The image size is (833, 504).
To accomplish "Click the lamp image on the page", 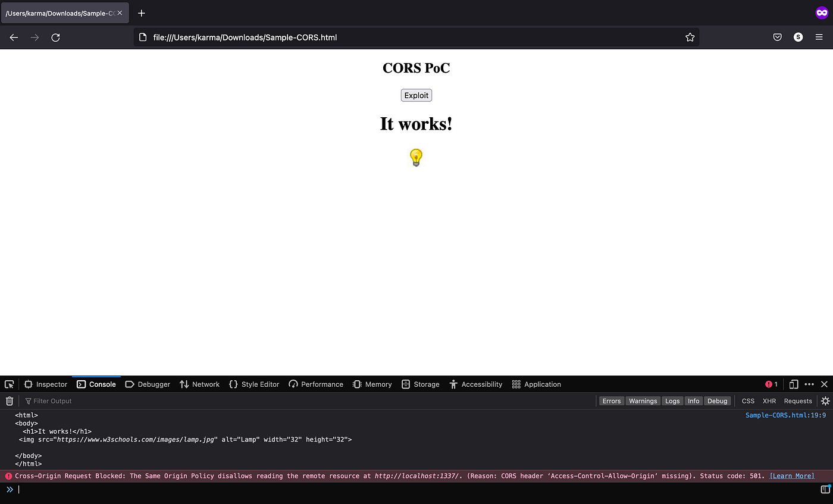I will pos(416,158).
